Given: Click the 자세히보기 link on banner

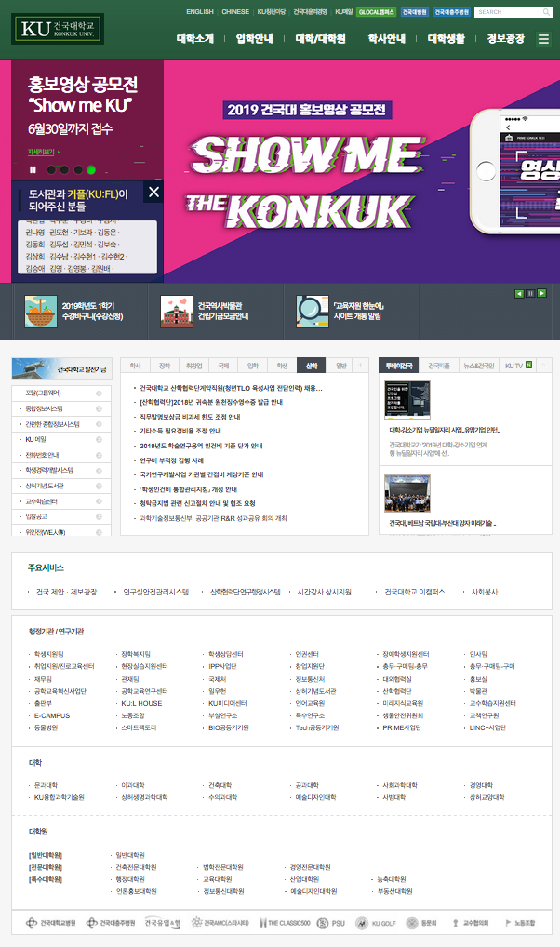Looking at the screenshot, I should [x=41, y=152].
